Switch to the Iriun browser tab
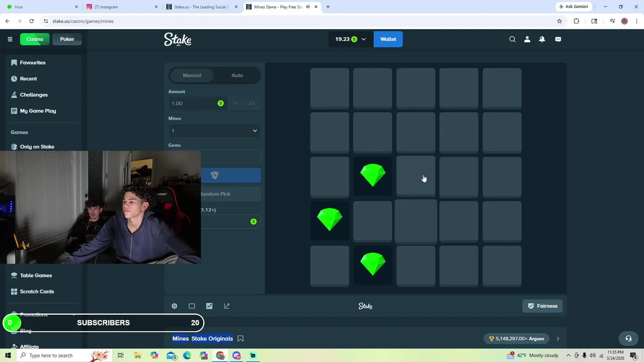The width and height of the screenshot is (644, 362). tap(40, 7)
